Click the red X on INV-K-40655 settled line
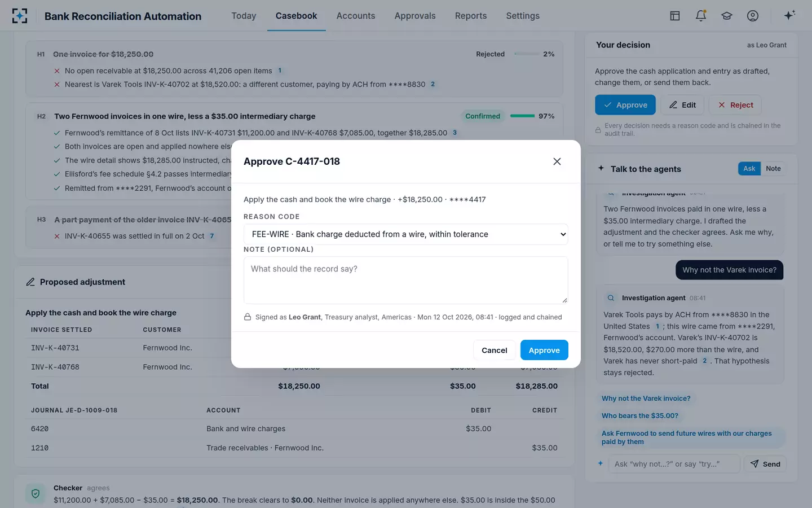This screenshot has width=812, height=508. (x=57, y=236)
